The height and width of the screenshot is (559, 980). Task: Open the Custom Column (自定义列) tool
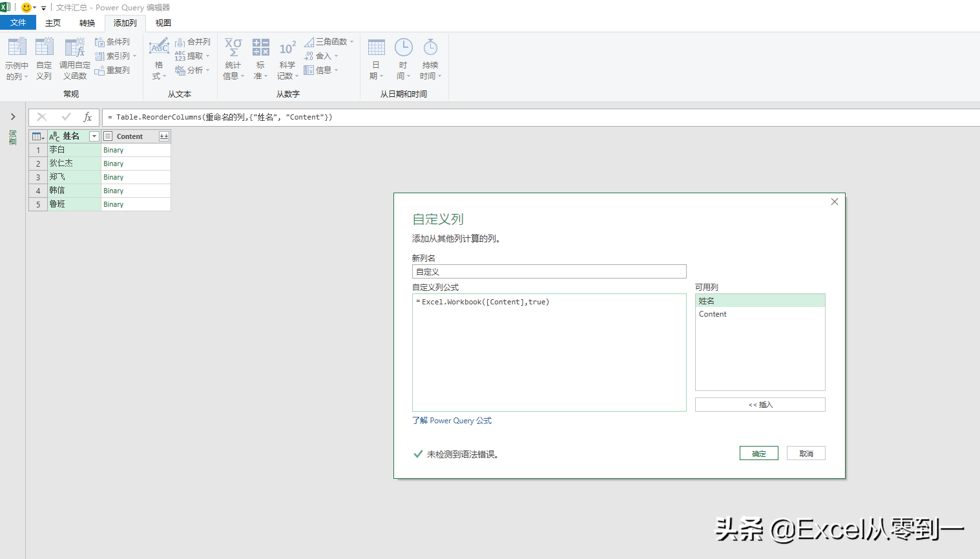click(44, 59)
